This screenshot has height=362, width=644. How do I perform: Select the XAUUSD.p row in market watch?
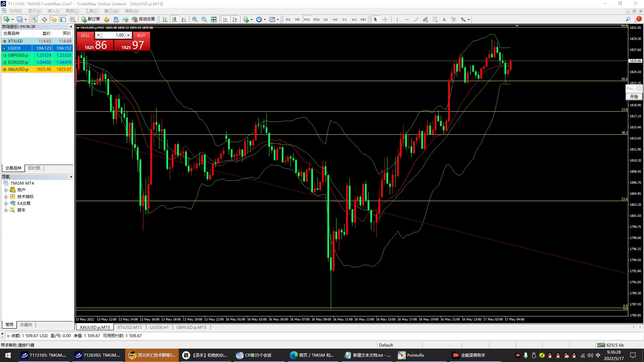click(x=18, y=69)
